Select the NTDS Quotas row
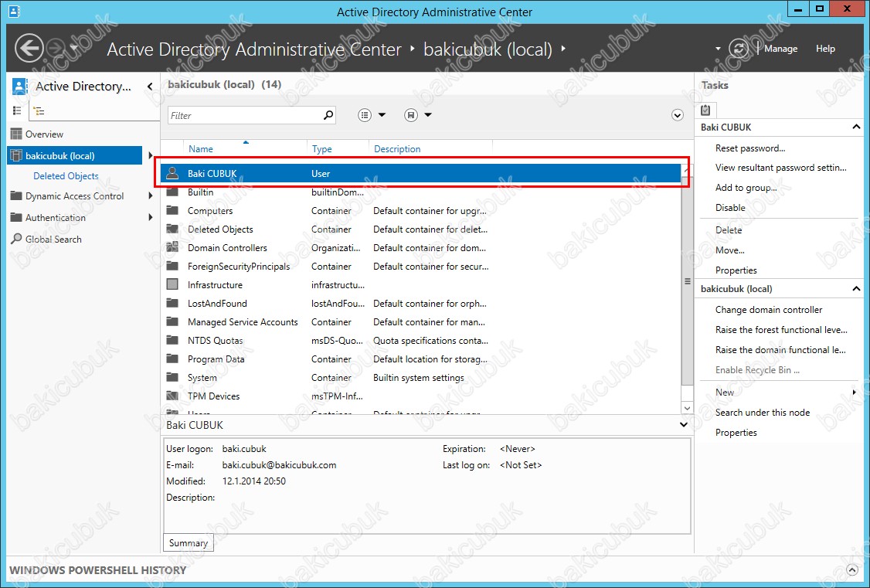This screenshot has width=870, height=588. coord(421,341)
